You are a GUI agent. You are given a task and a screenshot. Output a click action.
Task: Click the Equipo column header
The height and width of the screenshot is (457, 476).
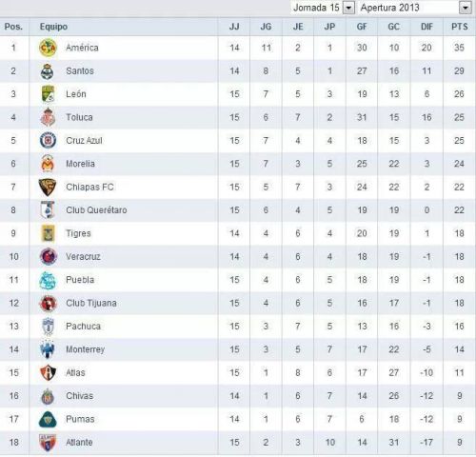pyautogui.click(x=53, y=27)
